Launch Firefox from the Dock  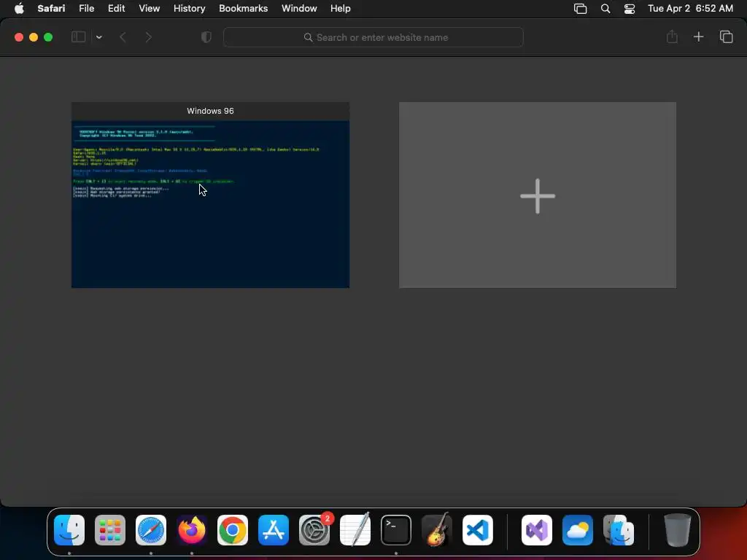click(x=192, y=529)
